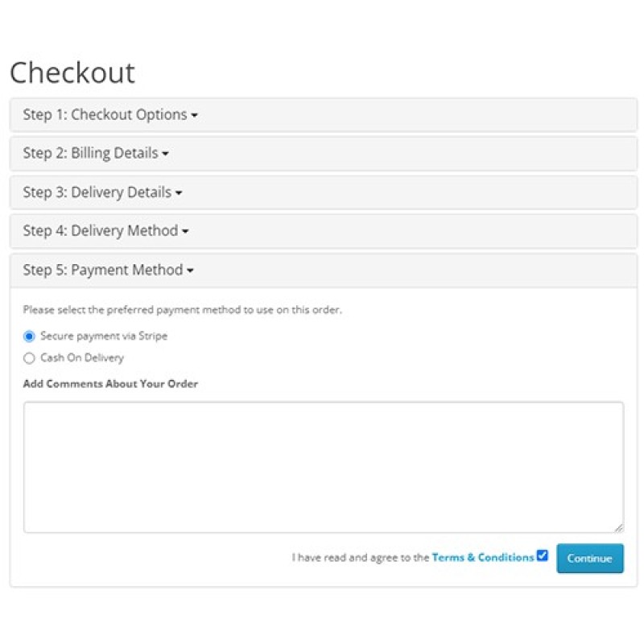Select Secure payment via Stripe option

click(27, 336)
